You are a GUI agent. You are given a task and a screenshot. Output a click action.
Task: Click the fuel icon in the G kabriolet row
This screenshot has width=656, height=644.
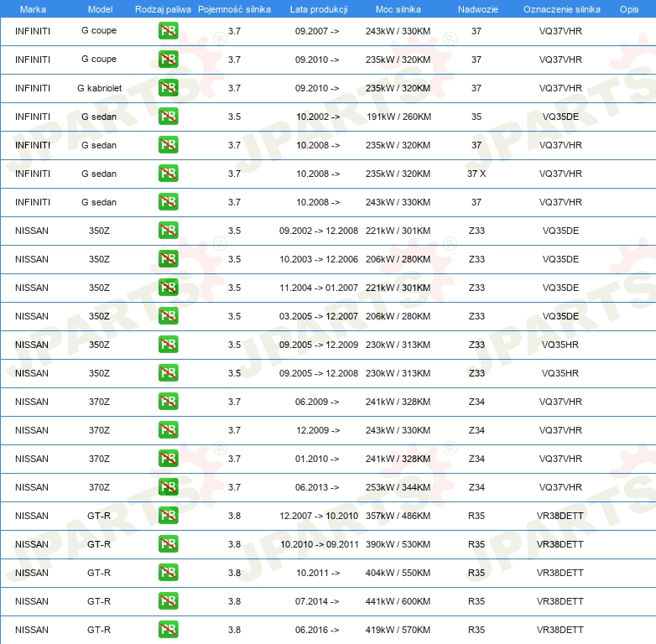(x=168, y=88)
